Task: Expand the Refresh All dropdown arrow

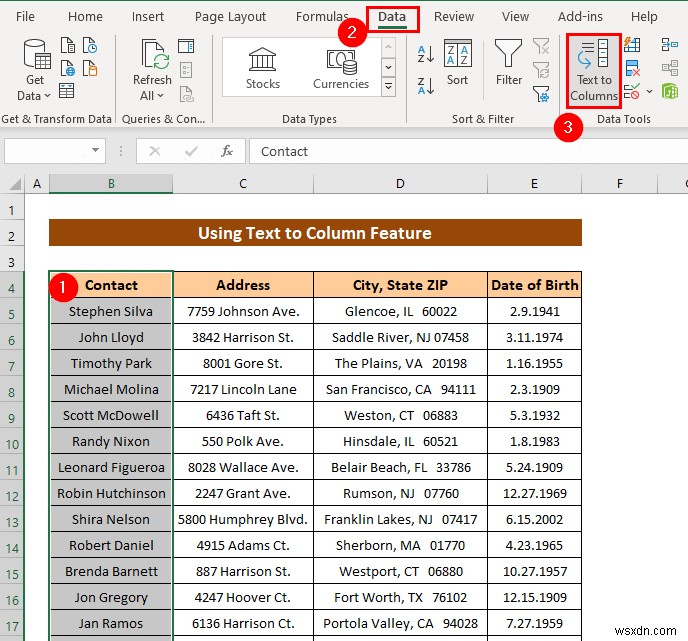Action: (x=161, y=96)
